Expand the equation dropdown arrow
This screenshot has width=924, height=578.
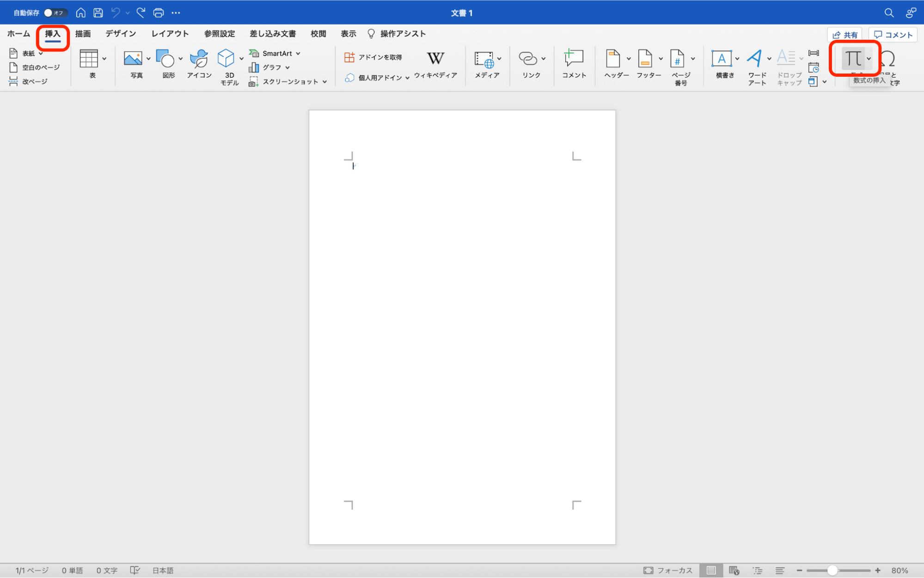tap(869, 59)
